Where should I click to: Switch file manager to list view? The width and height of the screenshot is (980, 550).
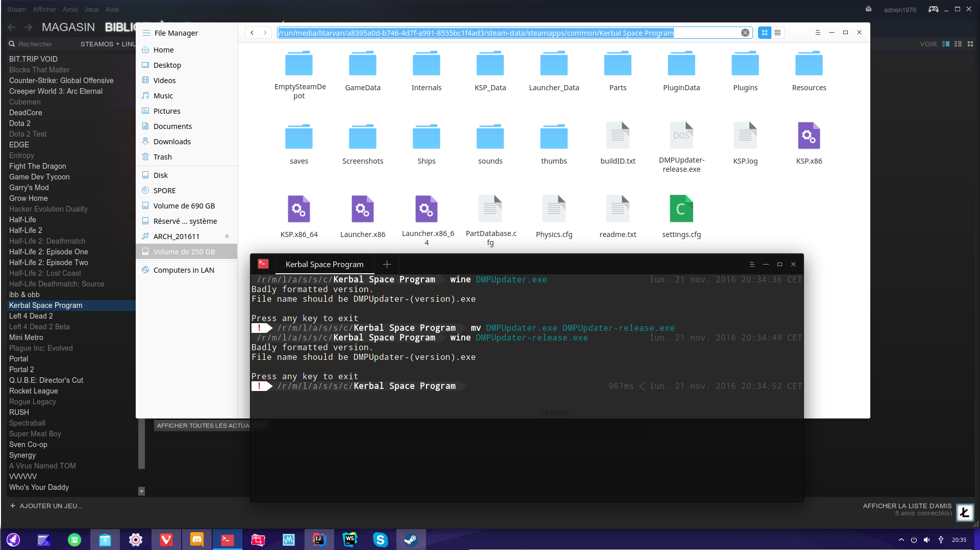(777, 33)
